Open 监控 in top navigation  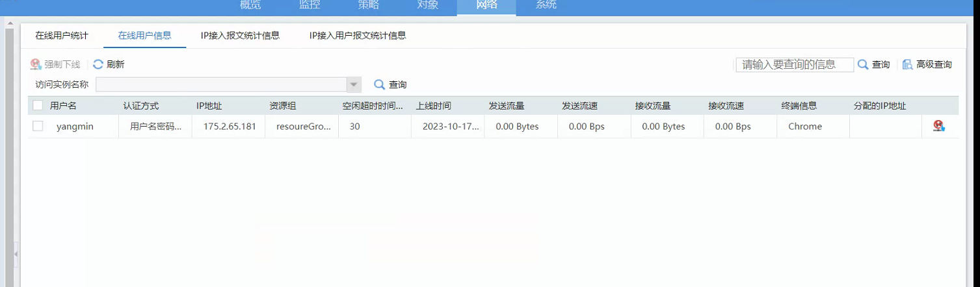tap(310, 5)
